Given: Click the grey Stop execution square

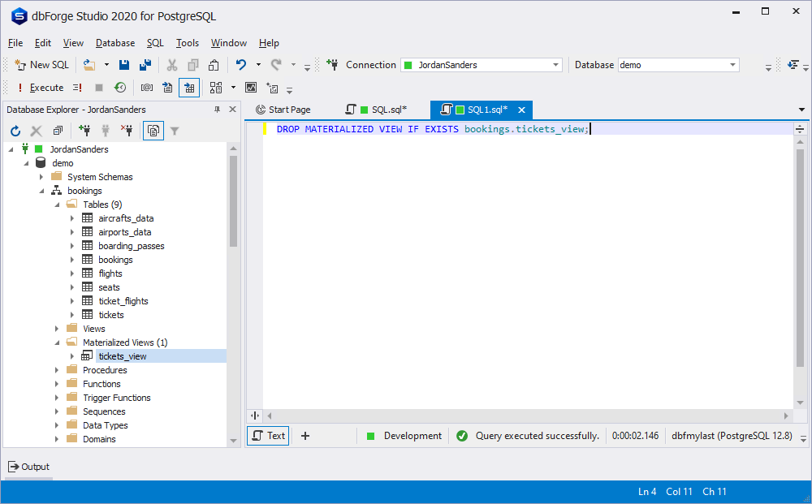Looking at the screenshot, I should pos(99,88).
